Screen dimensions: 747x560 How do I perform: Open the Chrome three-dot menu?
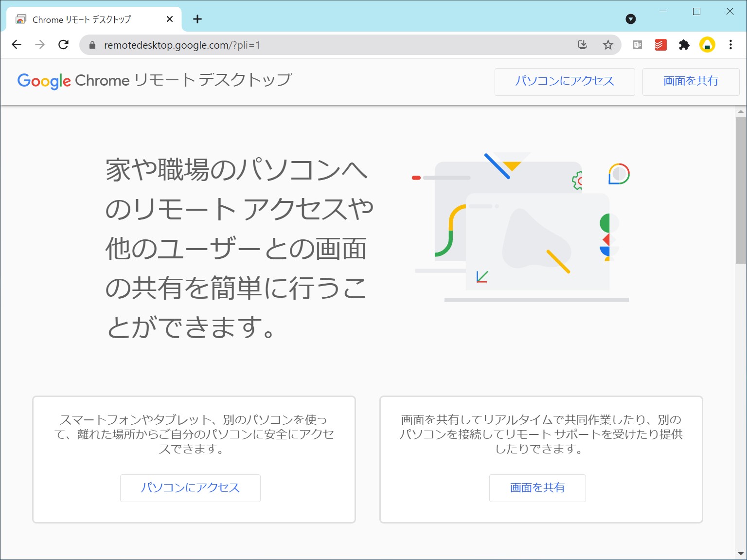730,44
